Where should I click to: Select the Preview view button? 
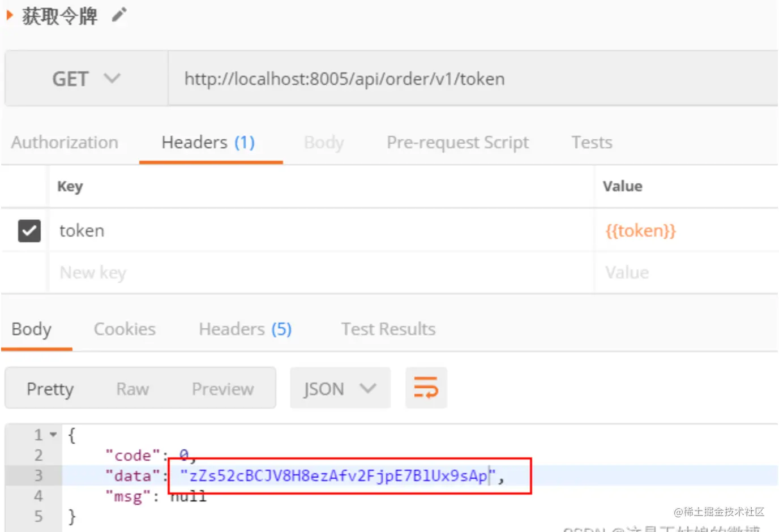(x=223, y=389)
